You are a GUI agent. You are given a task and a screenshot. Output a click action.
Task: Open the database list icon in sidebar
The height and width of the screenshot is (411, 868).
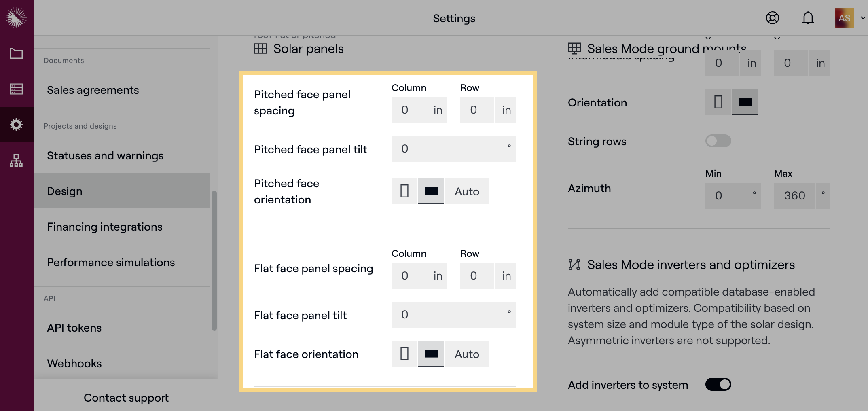coord(16,89)
